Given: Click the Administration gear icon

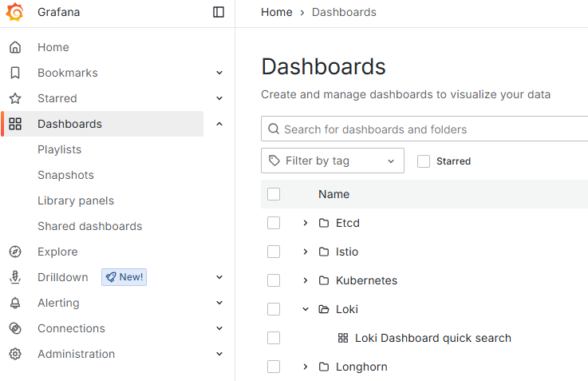Looking at the screenshot, I should (x=15, y=354).
